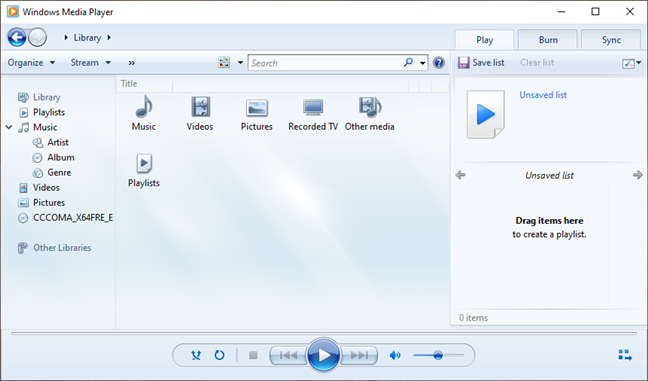Viewport: 648px width, 381px height.
Task: Toggle repeat mode
Action: click(219, 355)
